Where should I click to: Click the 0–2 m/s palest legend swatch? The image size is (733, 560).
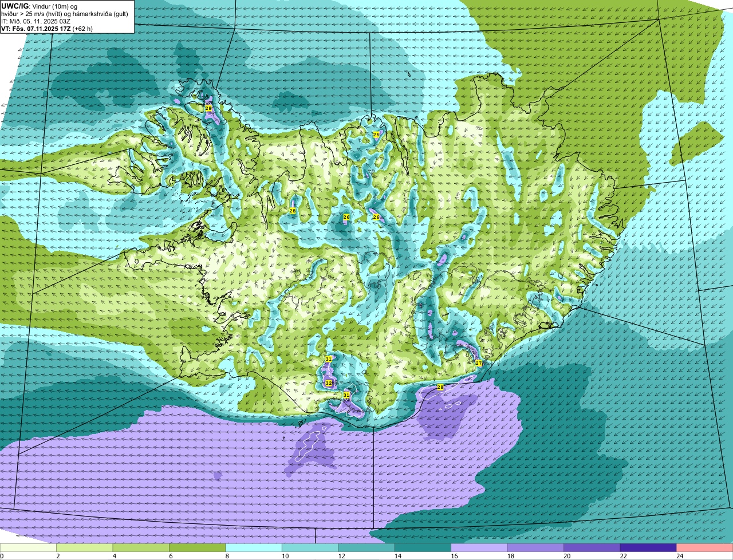tap(29, 547)
